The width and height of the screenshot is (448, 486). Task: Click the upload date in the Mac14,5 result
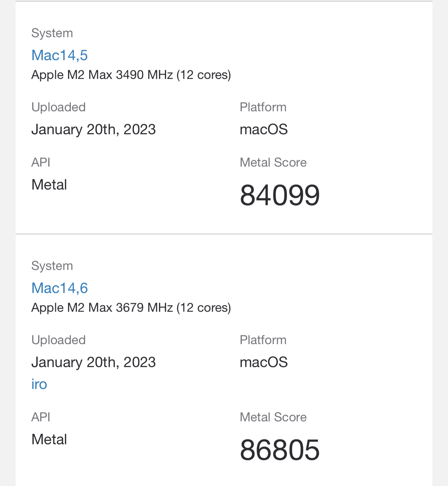click(x=93, y=129)
